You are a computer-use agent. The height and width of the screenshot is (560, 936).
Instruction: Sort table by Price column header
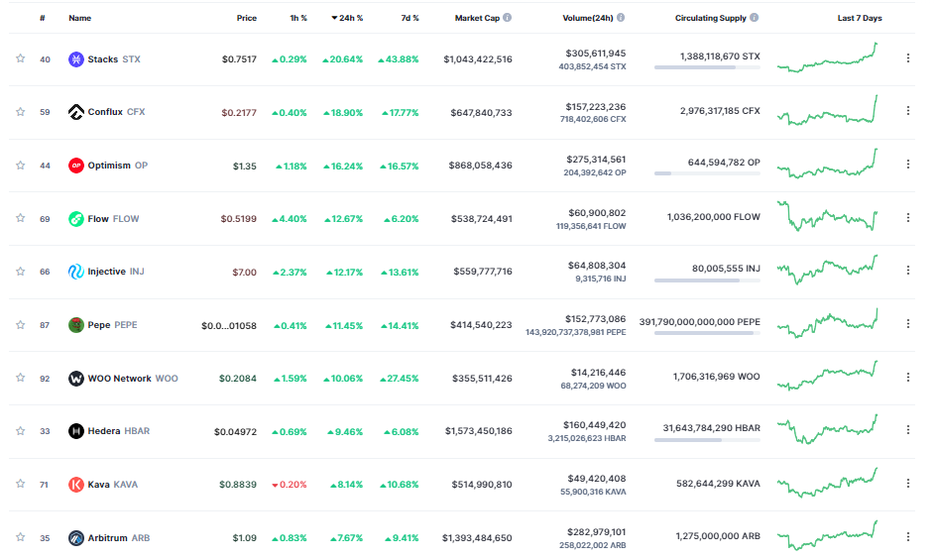click(246, 18)
